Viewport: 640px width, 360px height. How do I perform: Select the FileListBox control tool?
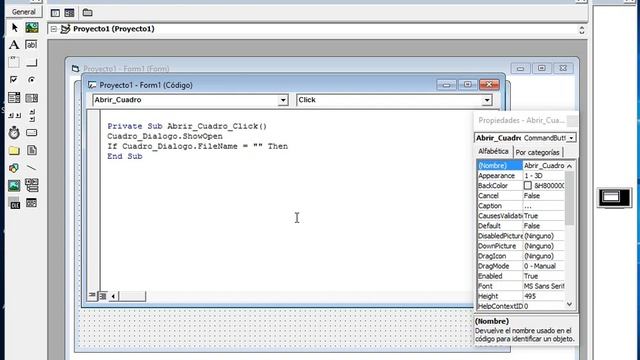[x=32, y=150]
